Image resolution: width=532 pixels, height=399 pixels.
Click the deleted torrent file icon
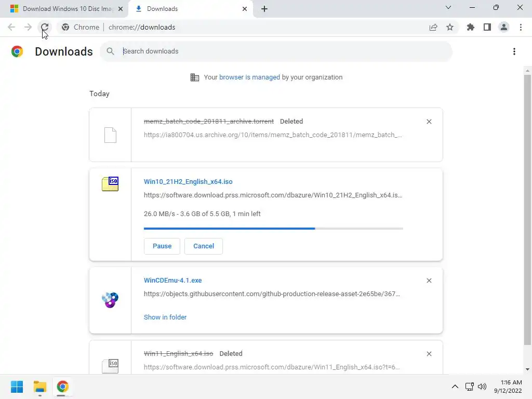click(110, 135)
